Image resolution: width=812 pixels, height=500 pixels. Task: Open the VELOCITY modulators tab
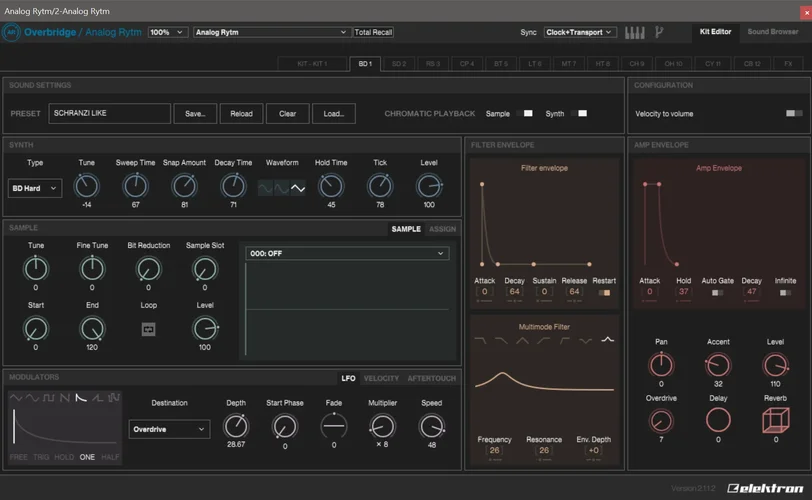(x=381, y=379)
